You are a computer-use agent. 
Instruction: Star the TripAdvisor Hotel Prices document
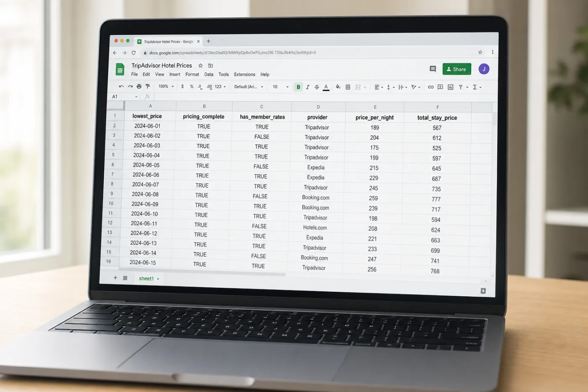(x=201, y=65)
